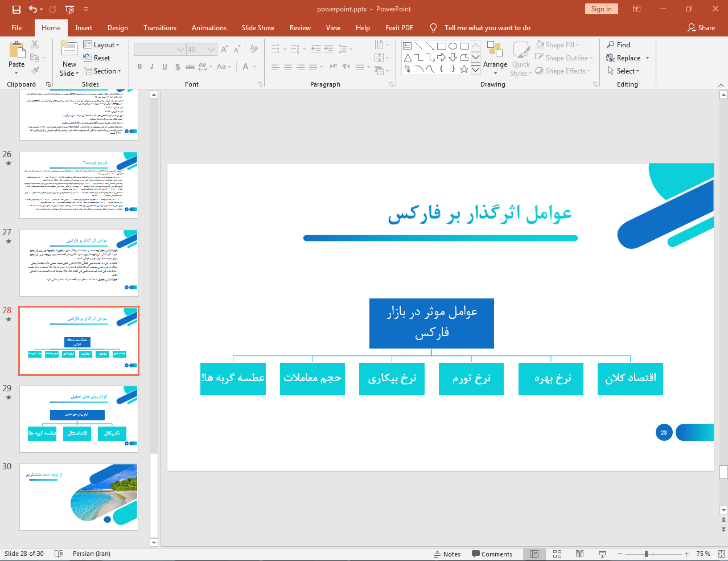Insert a New Slide icon
Image resolution: width=728 pixels, height=561 pixels.
69,49
